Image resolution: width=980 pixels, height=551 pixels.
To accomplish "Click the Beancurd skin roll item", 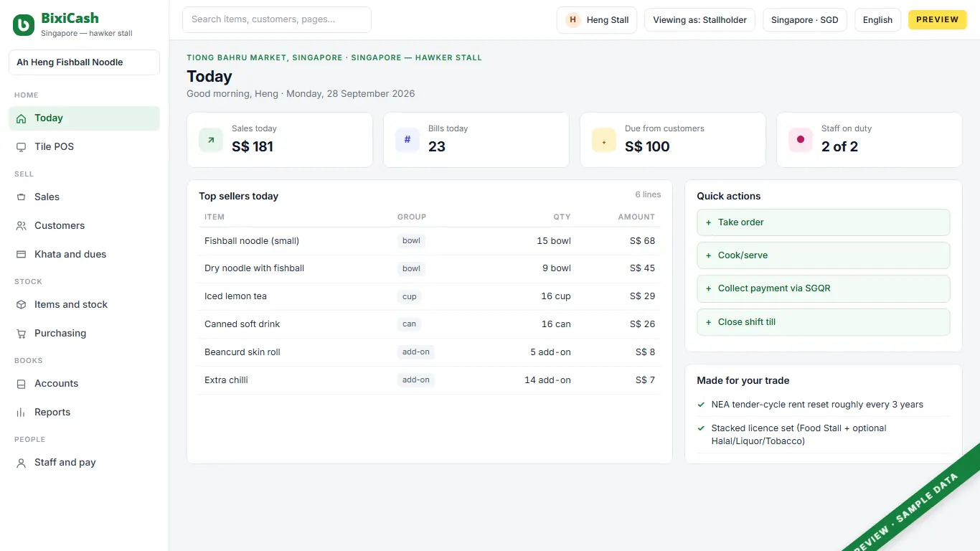I will point(242,352).
